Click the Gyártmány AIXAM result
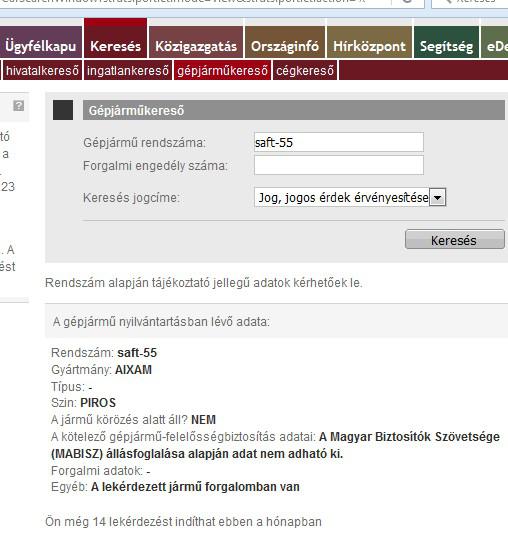 [x=101, y=370]
